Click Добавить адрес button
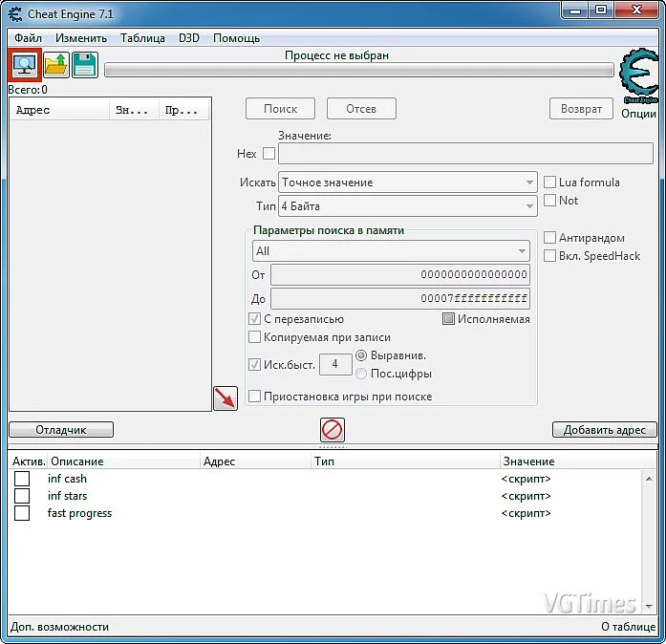This screenshot has width=666, height=644. click(605, 429)
